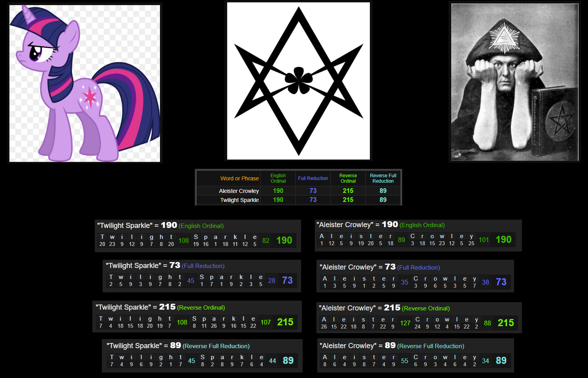Select the heading '"Aleister Crowley" = 89 (Reverse Full Reduction)'
This screenshot has width=588, height=378.
click(392, 345)
